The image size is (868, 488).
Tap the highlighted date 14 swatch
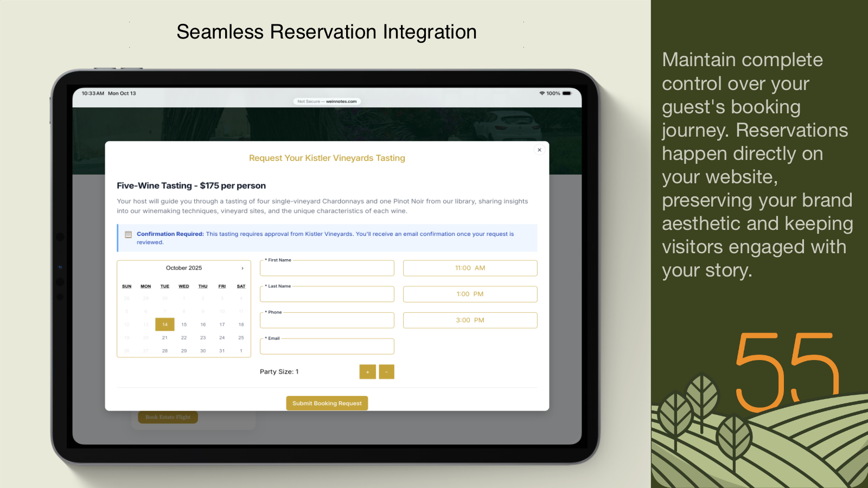point(164,324)
